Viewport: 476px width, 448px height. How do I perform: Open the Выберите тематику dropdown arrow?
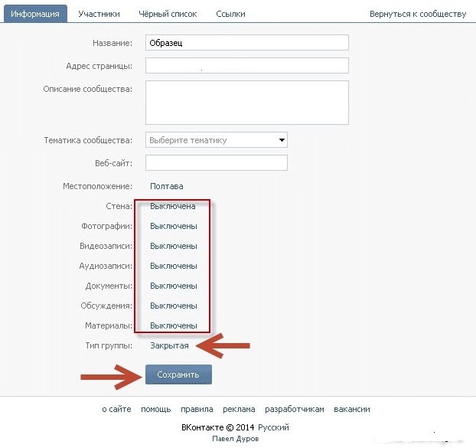pyautogui.click(x=282, y=140)
